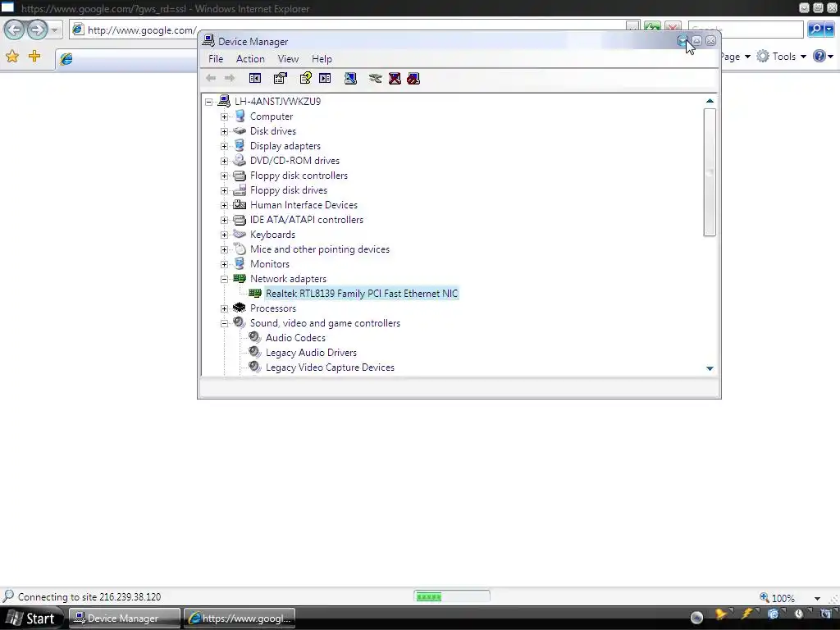Click the Internet Explorer Back button
This screenshot has width=840, height=630.
[15, 30]
